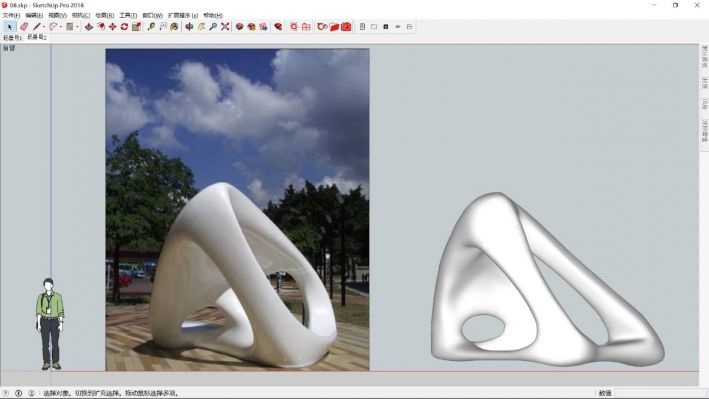Image resolution: width=709 pixels, height=399 pixels.
Task: Pick the Push/Pull tool
Action: (89, 27)
